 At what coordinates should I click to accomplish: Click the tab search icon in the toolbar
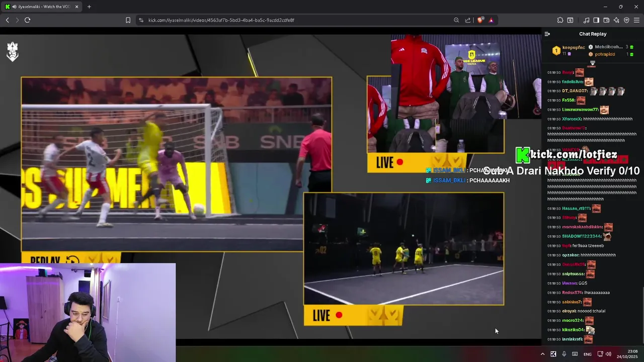click(570, 20)
